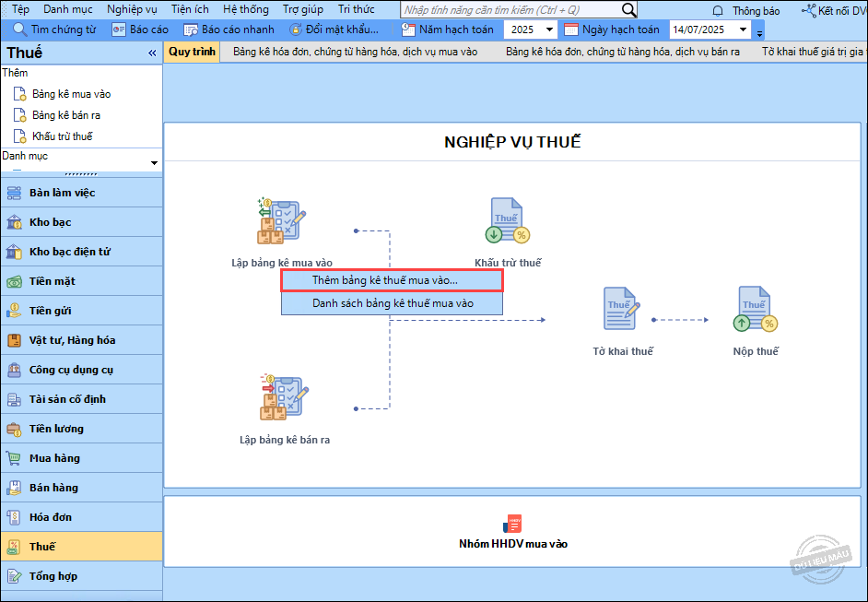The image size is (868, 602).
Task: Open the Tiền gửi module
Action: coord(81,311)
